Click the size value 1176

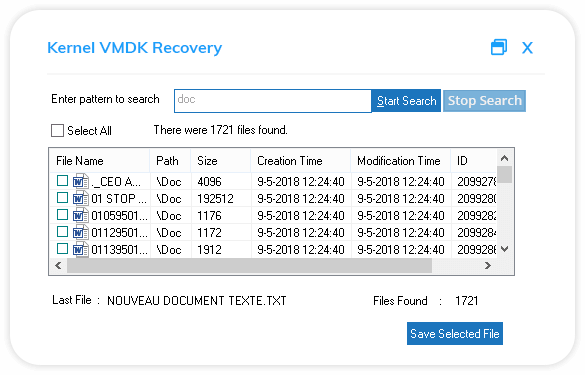coord(209,216)
